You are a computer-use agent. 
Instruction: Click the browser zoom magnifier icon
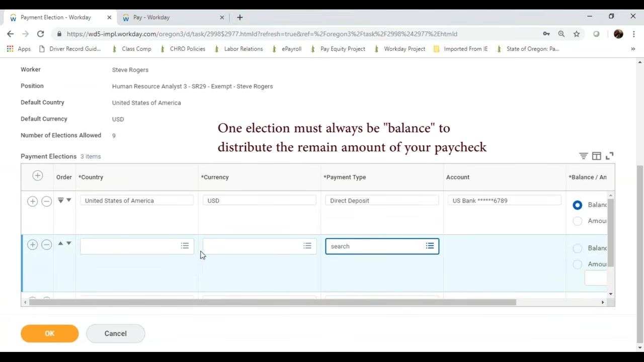coord(561,34)
